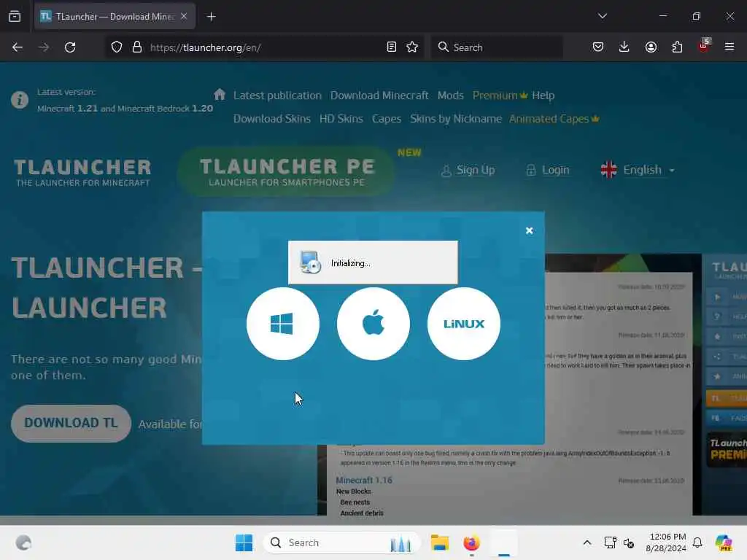Viewport: 747px width, 560px height.
Task: Click the info icon near latest version
Action: click(20, 100)
